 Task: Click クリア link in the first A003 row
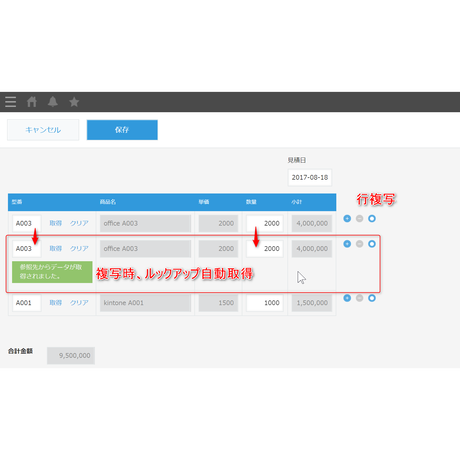point(79,223)
